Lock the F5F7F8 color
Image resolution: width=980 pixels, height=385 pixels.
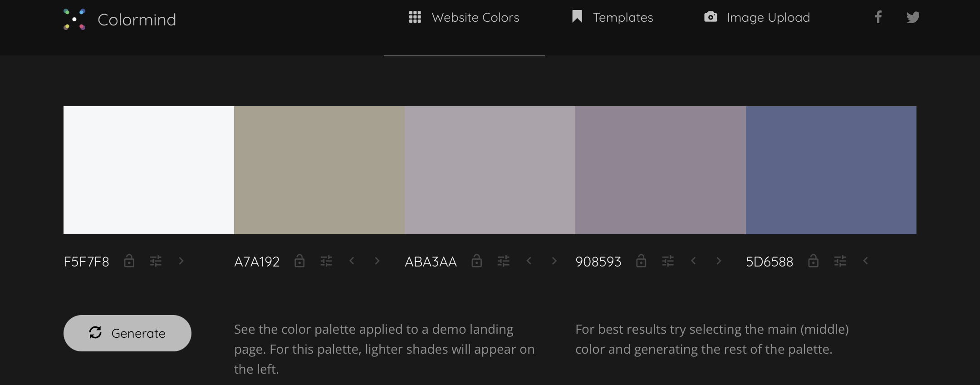[x=129, y=261]
